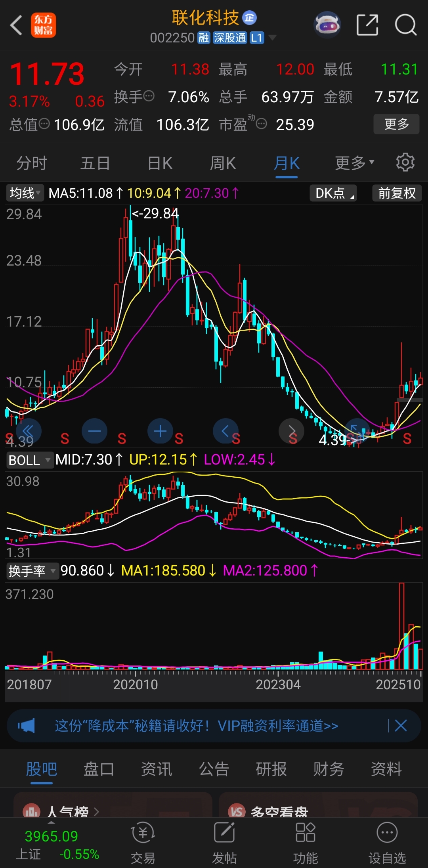Tap the info icon next to 市盈
428x868 pixels.
pyautogui.click(x=261, y=124)
